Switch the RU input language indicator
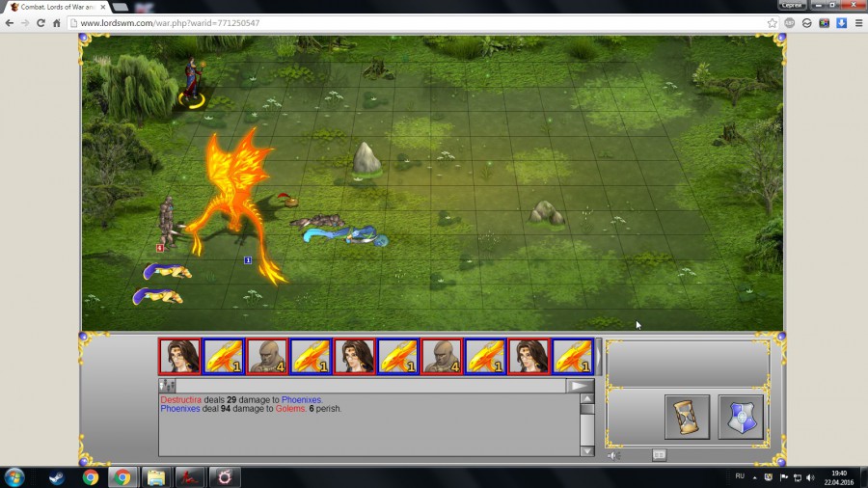Screen dimensions: 868x488 pyautogui.click(x=740, y=476)
